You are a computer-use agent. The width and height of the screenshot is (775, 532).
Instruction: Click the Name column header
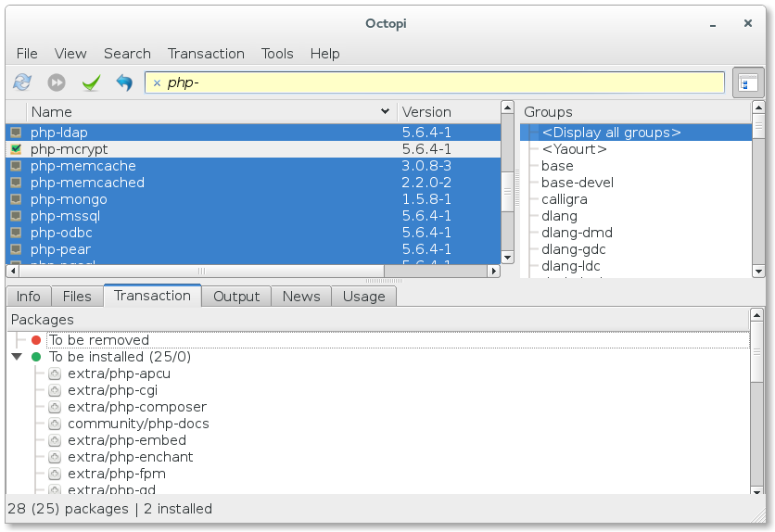tap(211, 112)
